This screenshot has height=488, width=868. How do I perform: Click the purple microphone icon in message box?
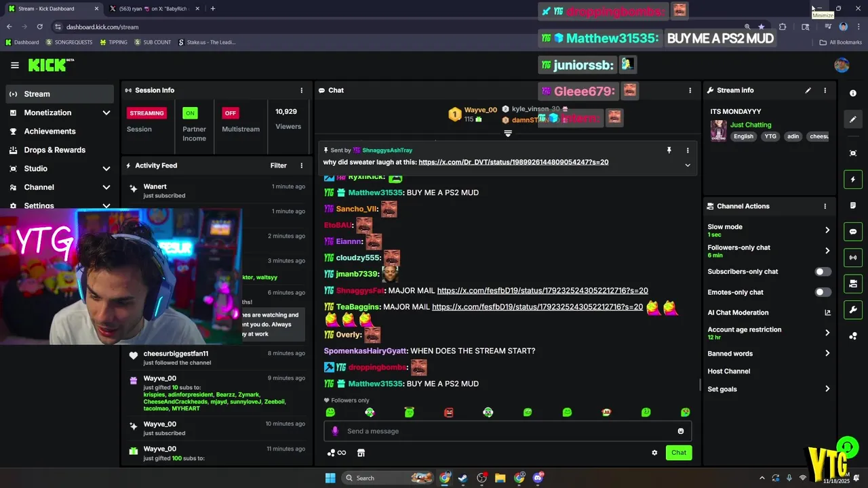(x=335, y=431)
